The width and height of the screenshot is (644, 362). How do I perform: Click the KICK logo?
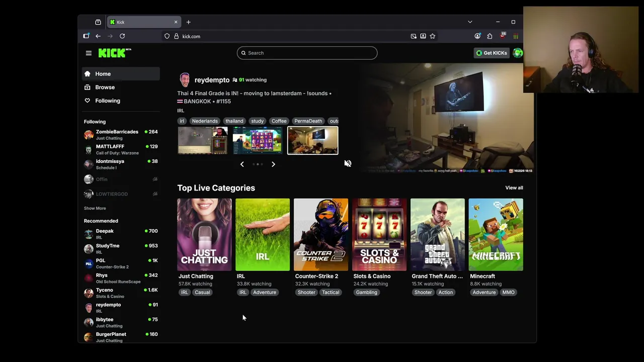115,53
